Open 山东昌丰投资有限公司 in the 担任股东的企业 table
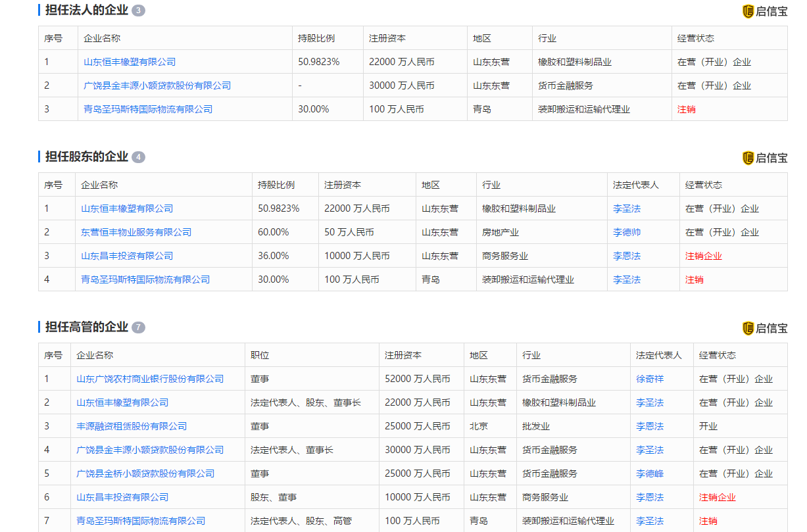The image size is (807, 532). (127, 256)
